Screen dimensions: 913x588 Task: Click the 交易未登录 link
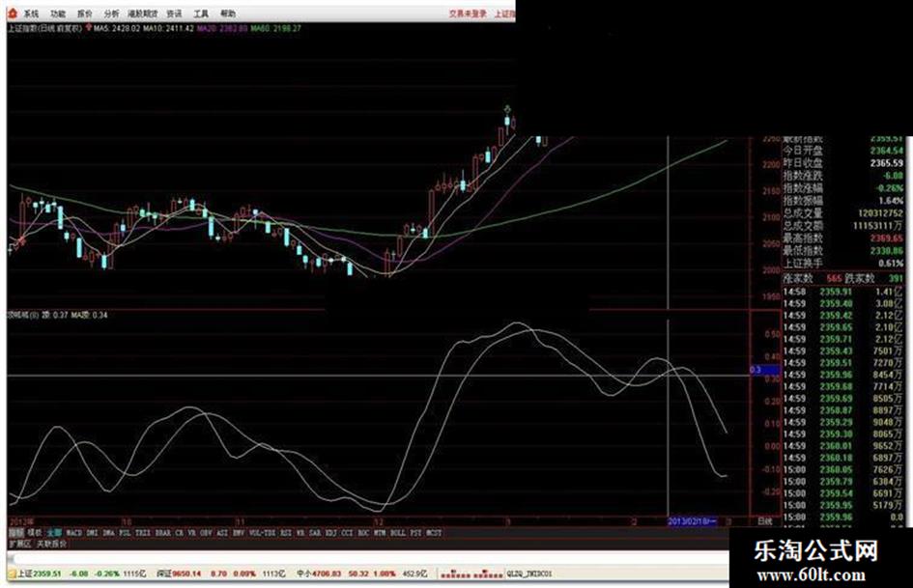[467, 14]
